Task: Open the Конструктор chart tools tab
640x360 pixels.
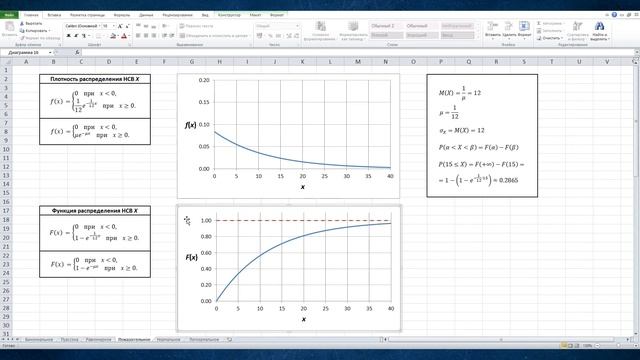Action: [229, 15]
